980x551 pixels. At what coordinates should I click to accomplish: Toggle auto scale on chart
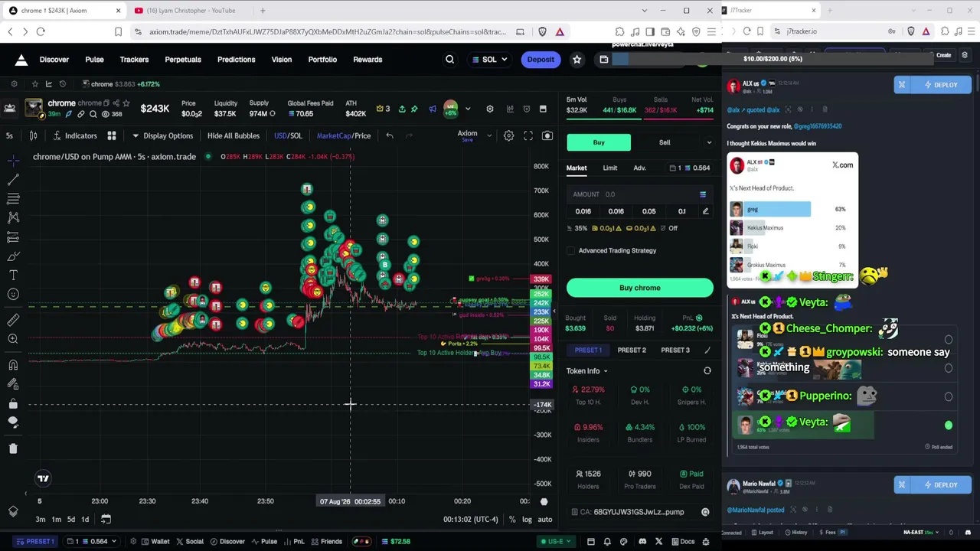click(545, 520)
